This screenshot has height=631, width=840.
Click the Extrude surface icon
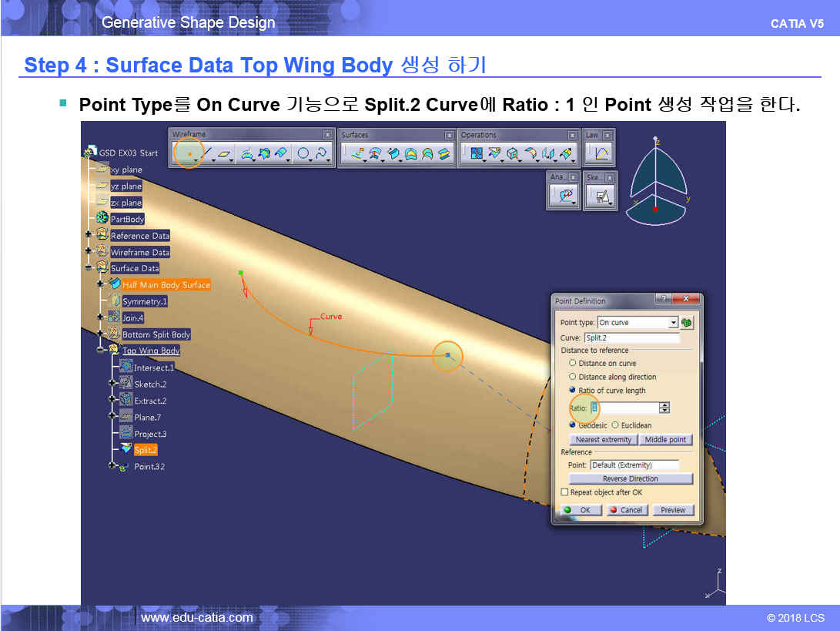coord(356,154)
